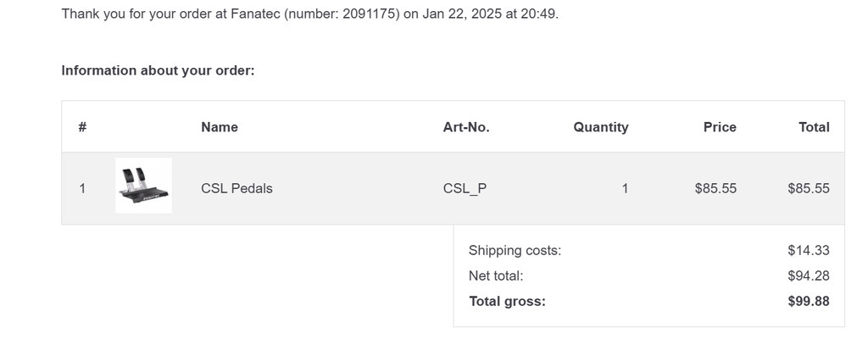
Task: Click the $94.28 net total amount
Action: pos(809,275)
